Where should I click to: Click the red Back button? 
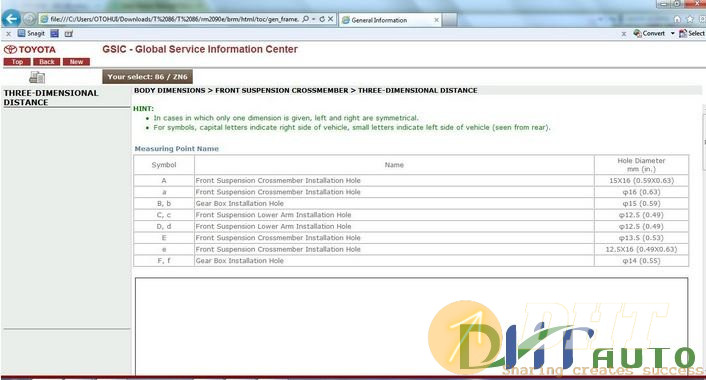(x=47, y=62)
